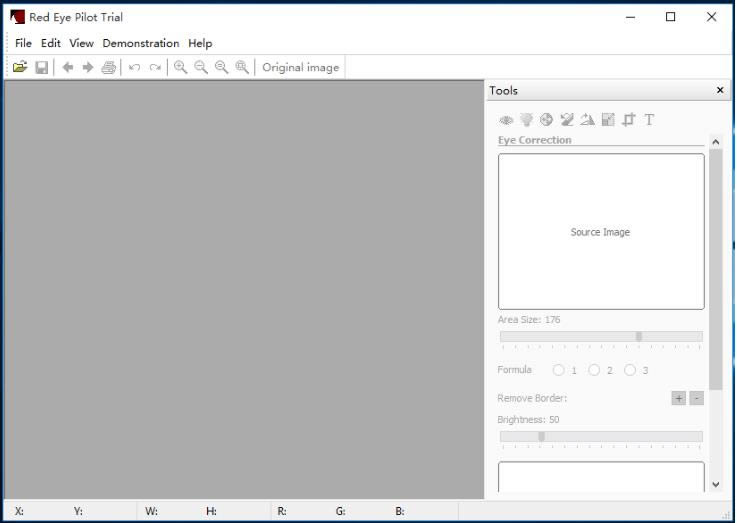Select the resize grid tool icon
This screenshot has width=737, height=523.
click(x=608, y=120)
